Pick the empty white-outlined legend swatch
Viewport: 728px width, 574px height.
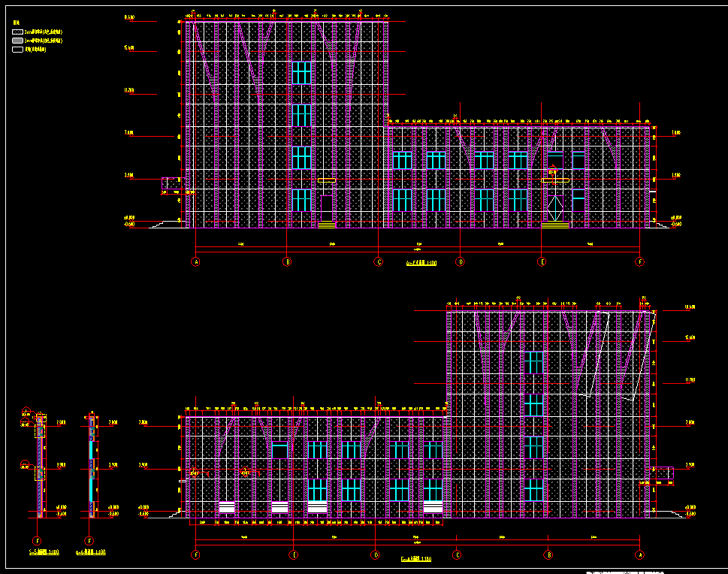coord(17,50)
